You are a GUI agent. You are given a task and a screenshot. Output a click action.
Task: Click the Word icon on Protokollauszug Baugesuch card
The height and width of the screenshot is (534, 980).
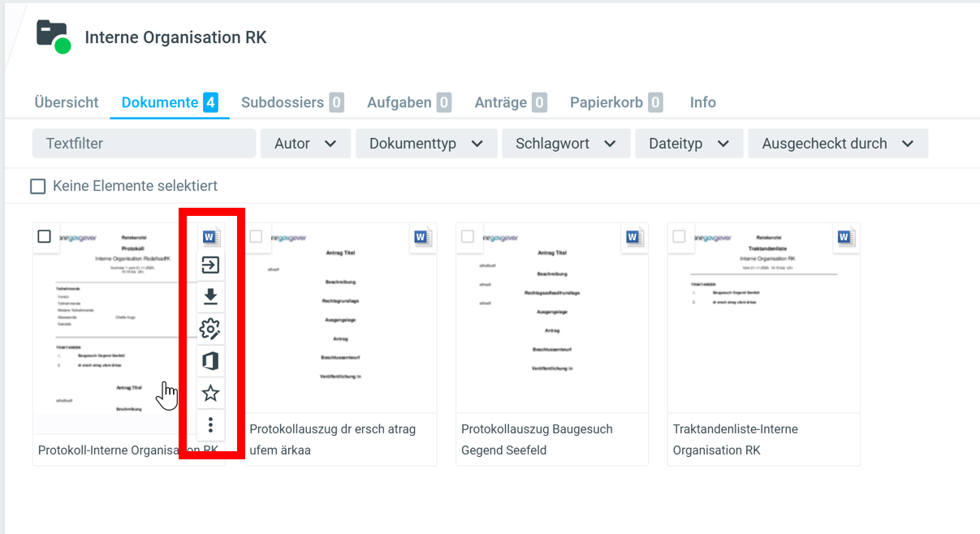[634, 238]
